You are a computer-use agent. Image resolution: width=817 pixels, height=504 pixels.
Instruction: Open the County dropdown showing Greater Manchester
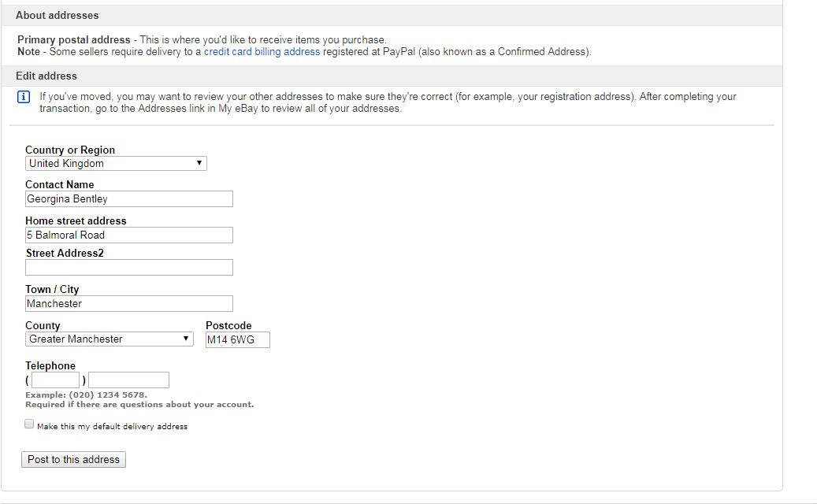tap(110, 339)
